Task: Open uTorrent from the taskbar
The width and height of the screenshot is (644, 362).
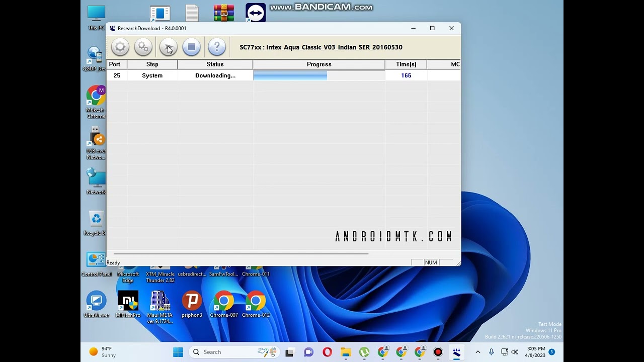Action: coord(364,352)
